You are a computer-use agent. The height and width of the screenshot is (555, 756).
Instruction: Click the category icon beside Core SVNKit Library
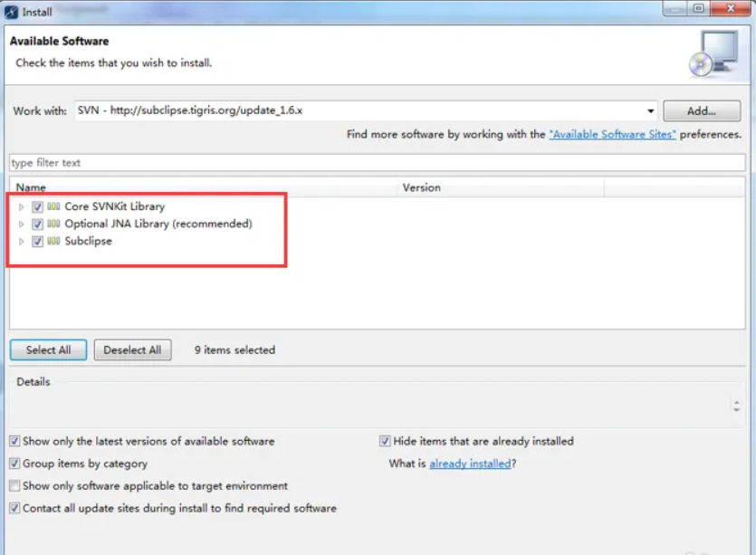tap(53, 206)
